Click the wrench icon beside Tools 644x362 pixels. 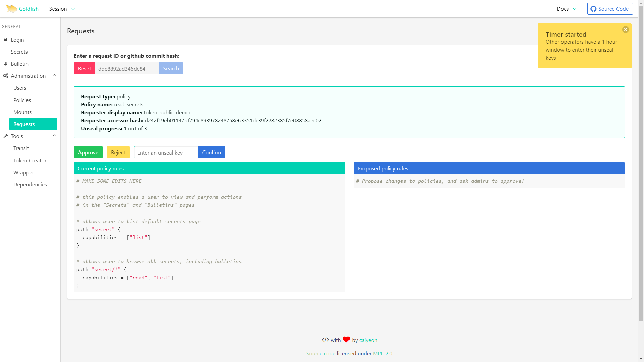point(6,136)
